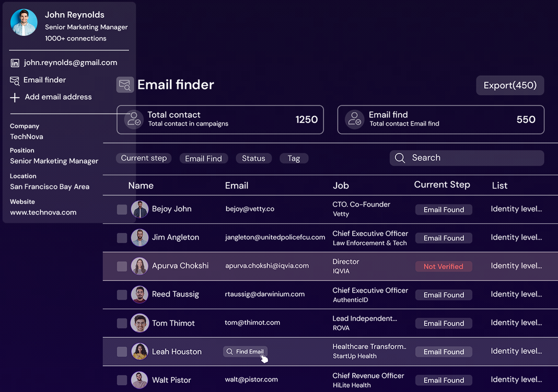Tick the checkbox next to Apurva Chokshi
Image resolution: width=558 pixels, height=392 pixels.
tap(122, 266)
